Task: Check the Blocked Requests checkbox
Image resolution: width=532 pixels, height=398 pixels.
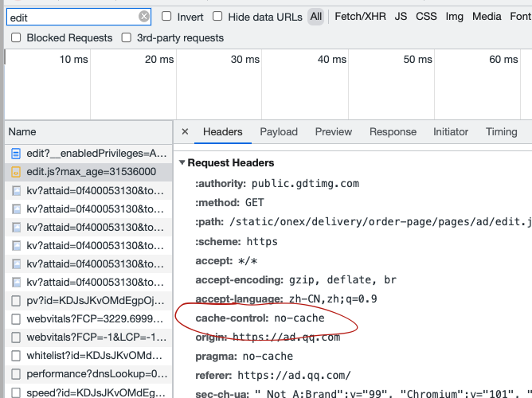Action: pos(16,37)
